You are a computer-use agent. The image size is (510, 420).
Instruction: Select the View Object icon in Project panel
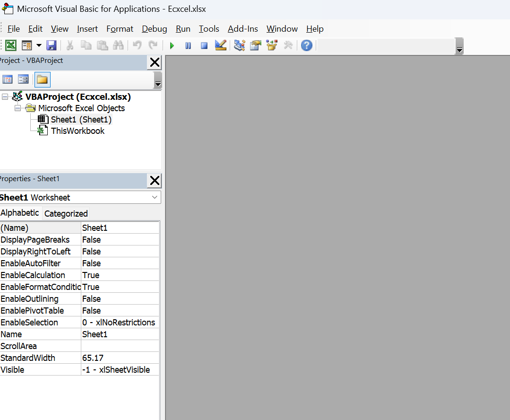[x=23, y=79]
